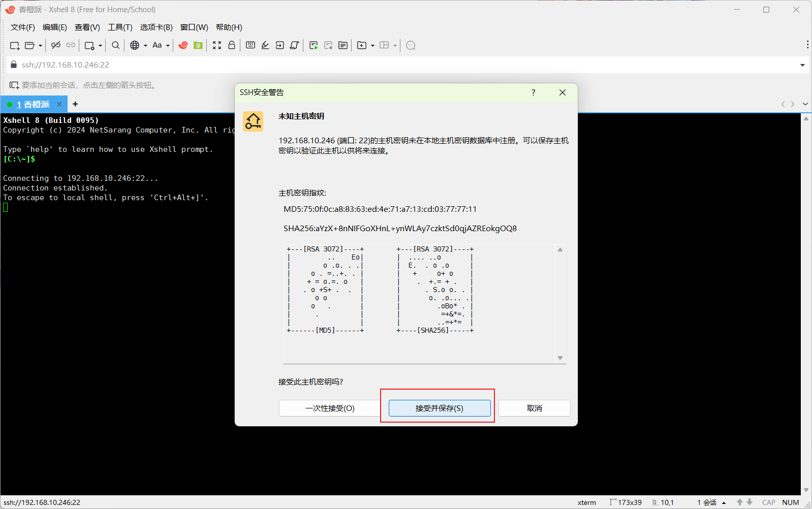Expand the Open session dropdown arrow
The height and width of the screenshot is (509, 812).
click(x=40, y=46)
